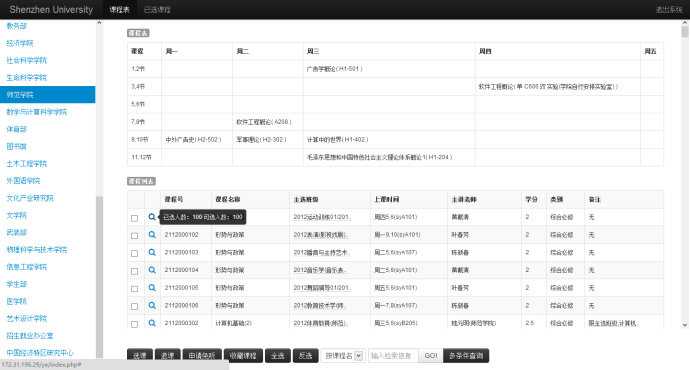Open details icon for course 2112000102
The width and height of the screenshot is (690, 370).
coord(152,234)
